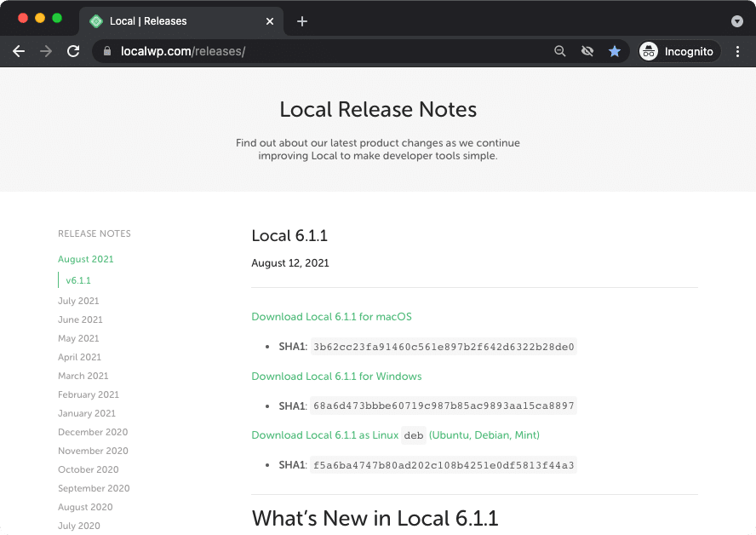Click the browser forward arrow
This screenshot has height=535, width=756.
coord(46,51)
